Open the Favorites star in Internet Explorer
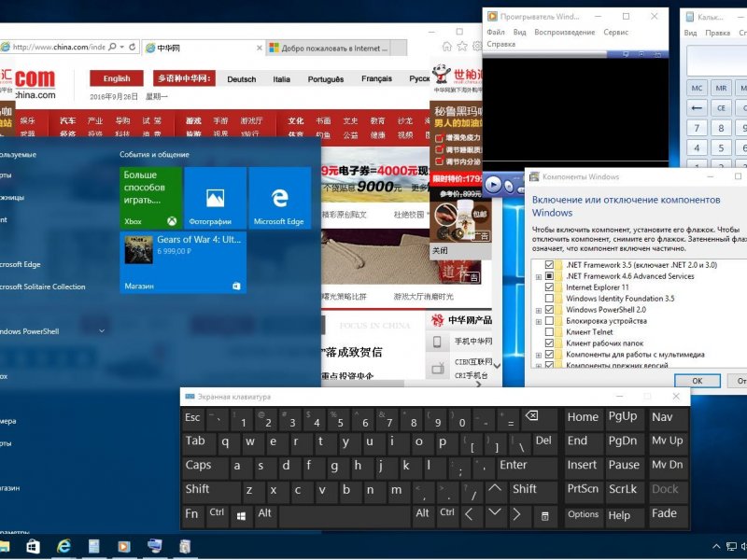The height and width of the screenshot is (560, 747). point(462,46)
